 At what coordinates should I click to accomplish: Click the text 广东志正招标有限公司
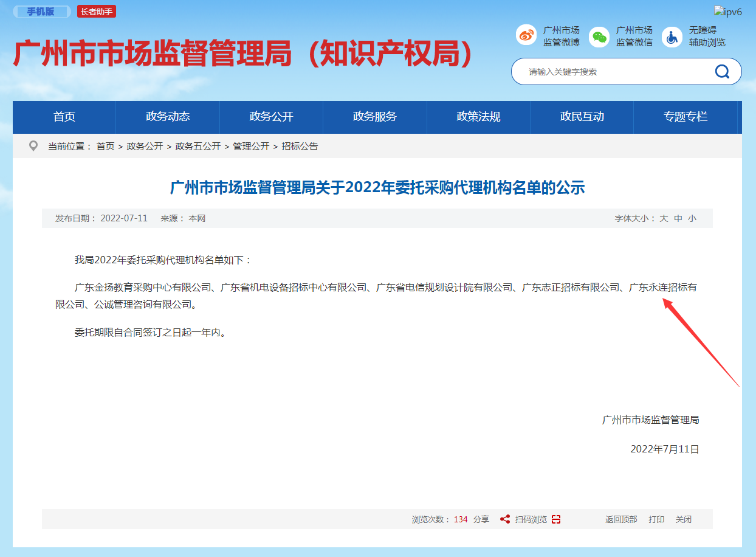(x=571, y=288)
